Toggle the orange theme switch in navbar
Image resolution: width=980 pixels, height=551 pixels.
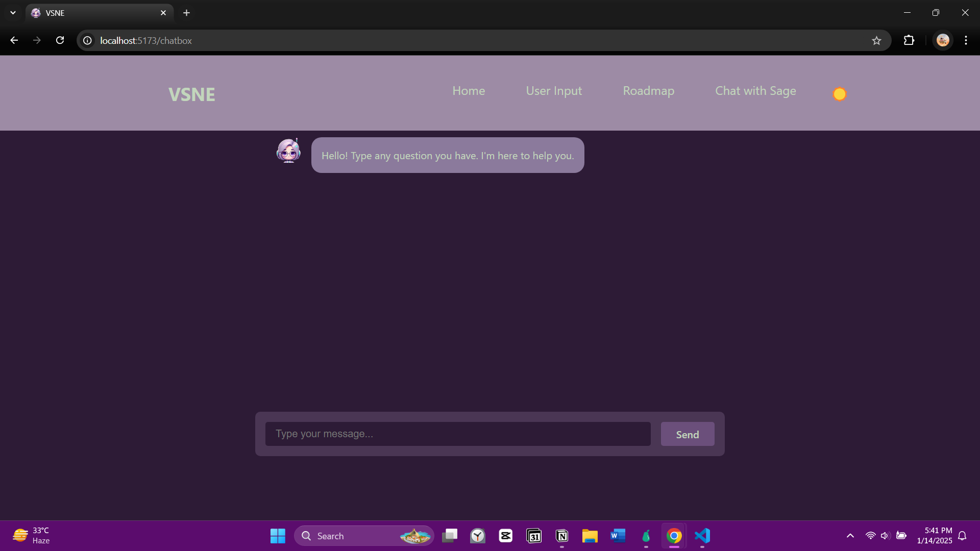pyautogui.click(x=839, y=94)
